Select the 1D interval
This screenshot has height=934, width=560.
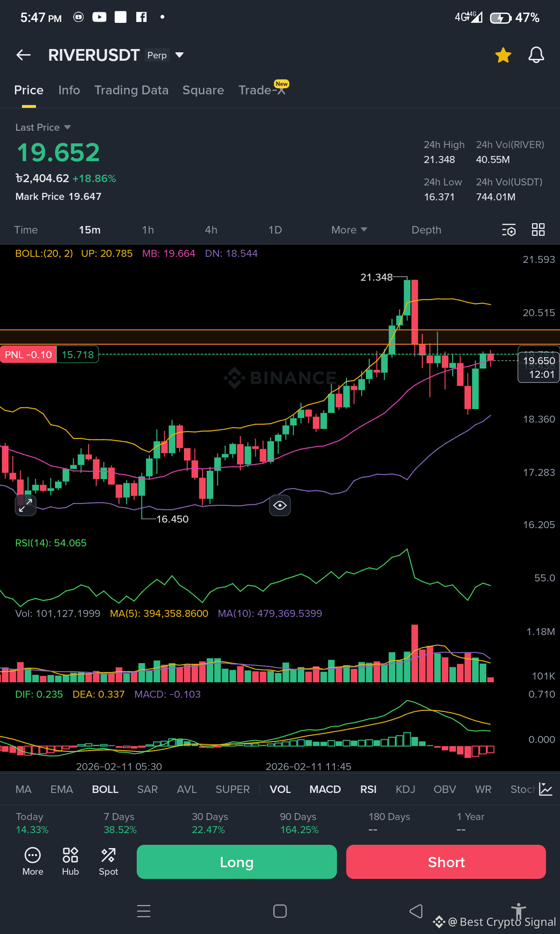tap(275, 230)
